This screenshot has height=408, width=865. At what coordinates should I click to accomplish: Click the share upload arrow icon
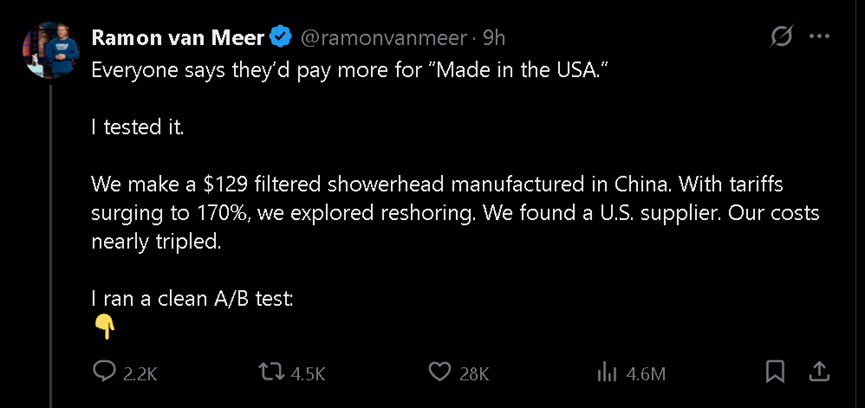[818, 372]
